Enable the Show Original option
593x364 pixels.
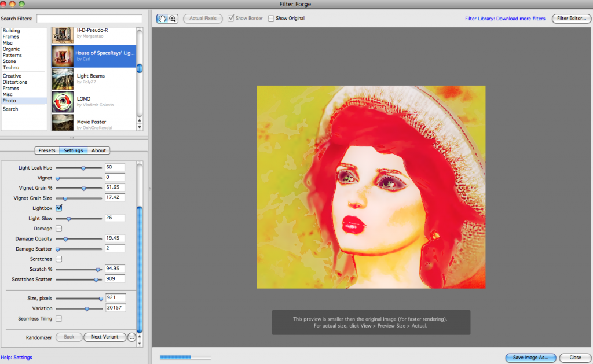click(x=270, y=18)
